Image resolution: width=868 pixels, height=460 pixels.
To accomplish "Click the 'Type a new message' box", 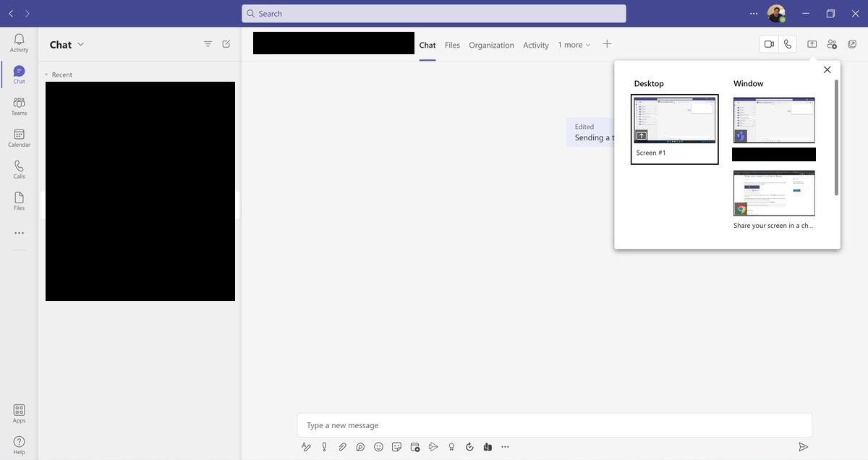I will [x=554, y=425].
